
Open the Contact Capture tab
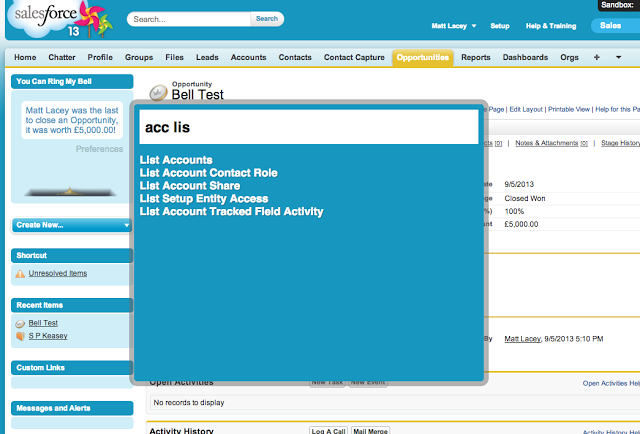point(355,58)
